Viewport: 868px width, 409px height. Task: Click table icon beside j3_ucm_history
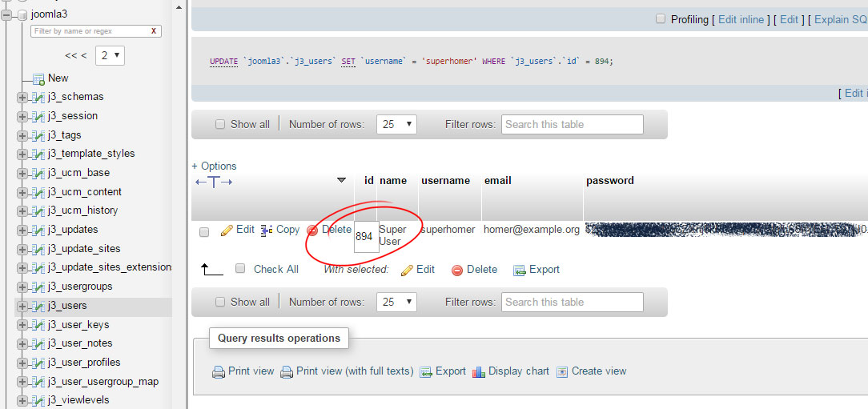(x=38, y=211)
